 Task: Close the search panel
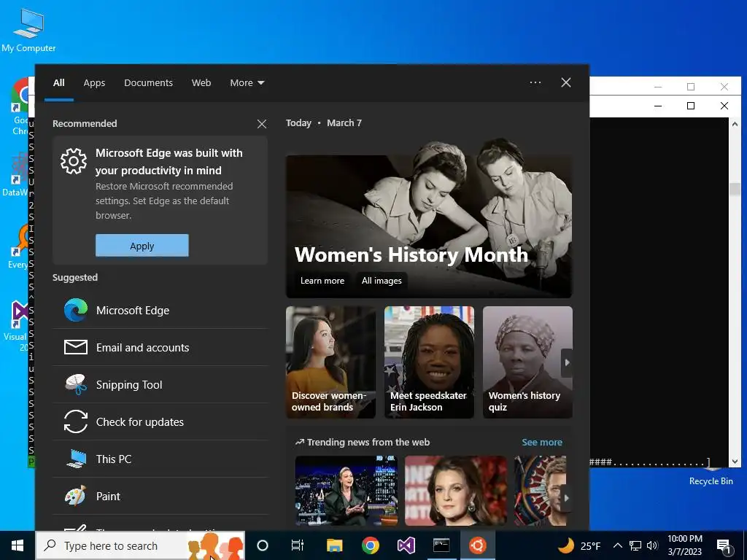coord(566,82)
